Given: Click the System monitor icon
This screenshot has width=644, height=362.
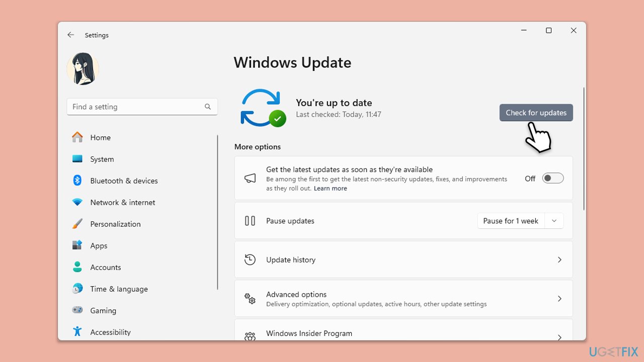Looking at the screenshot, I should click(x=77, y=159).
